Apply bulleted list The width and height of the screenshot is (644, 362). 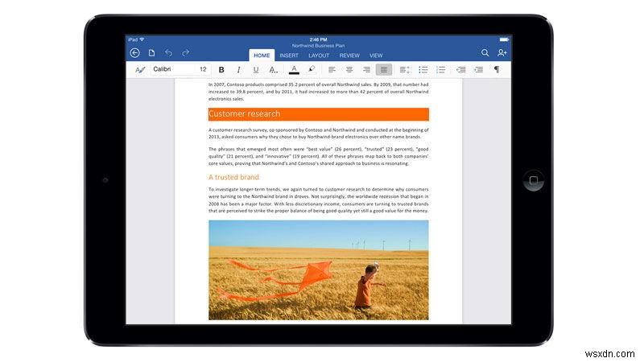pyautogui.click(x=423, y=70)
